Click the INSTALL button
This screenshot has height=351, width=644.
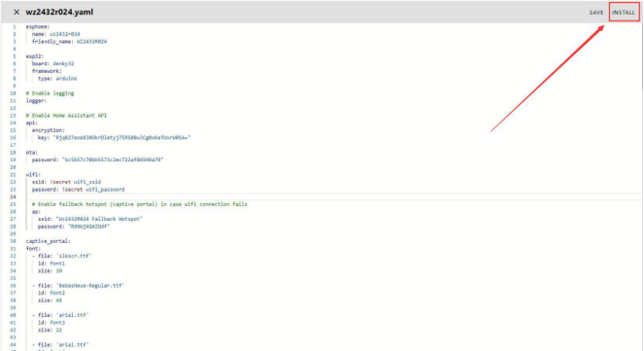[x=624, y=13]
